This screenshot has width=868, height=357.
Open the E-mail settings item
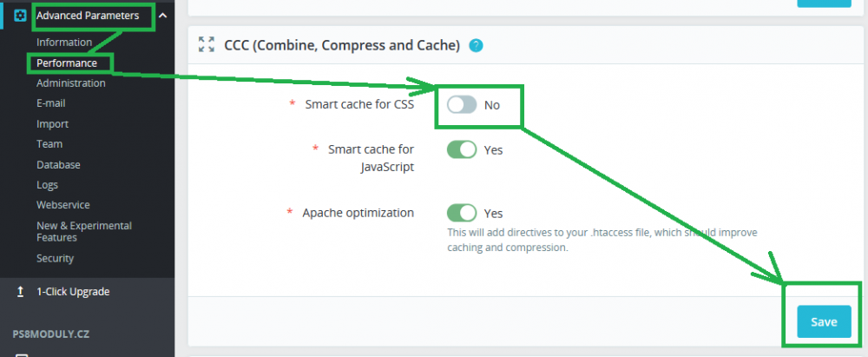51,103
